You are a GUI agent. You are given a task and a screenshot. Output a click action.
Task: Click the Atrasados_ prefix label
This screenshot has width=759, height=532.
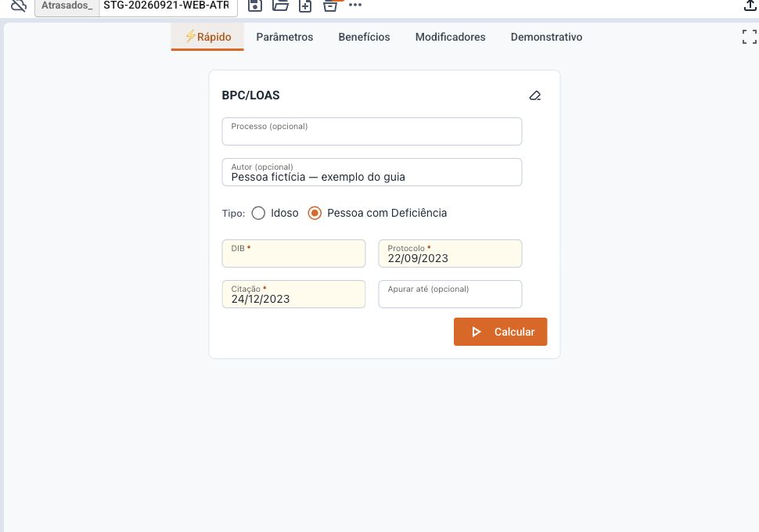coord(67,5)
